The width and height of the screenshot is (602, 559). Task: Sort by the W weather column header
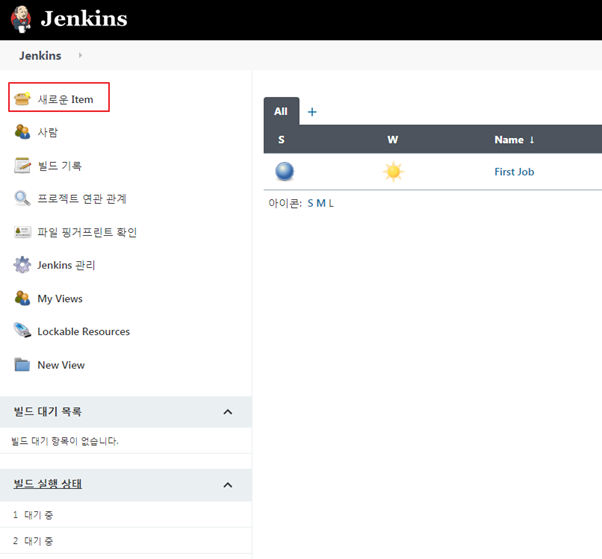pyautogui.click(x=393, y=140)
